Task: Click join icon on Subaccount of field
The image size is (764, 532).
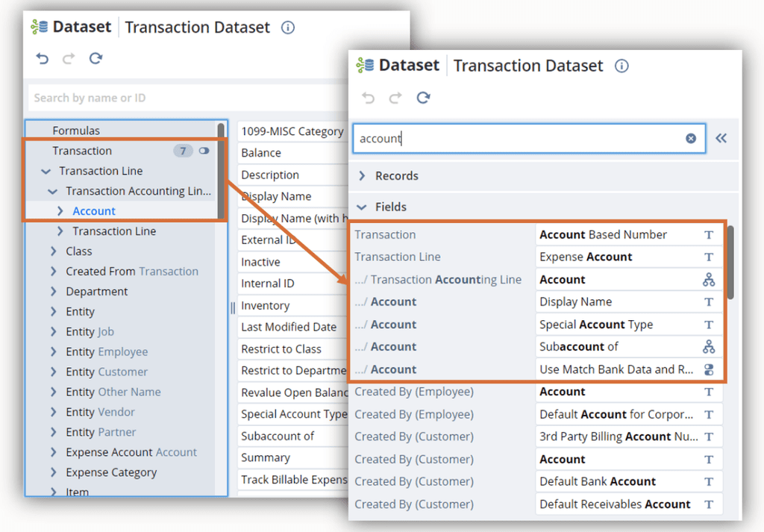Action: click(x=708, y=347)
